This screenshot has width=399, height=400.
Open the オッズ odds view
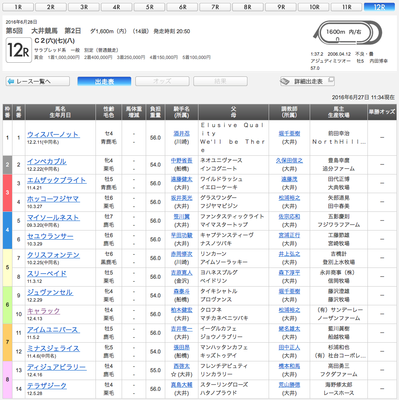point(162,81)
